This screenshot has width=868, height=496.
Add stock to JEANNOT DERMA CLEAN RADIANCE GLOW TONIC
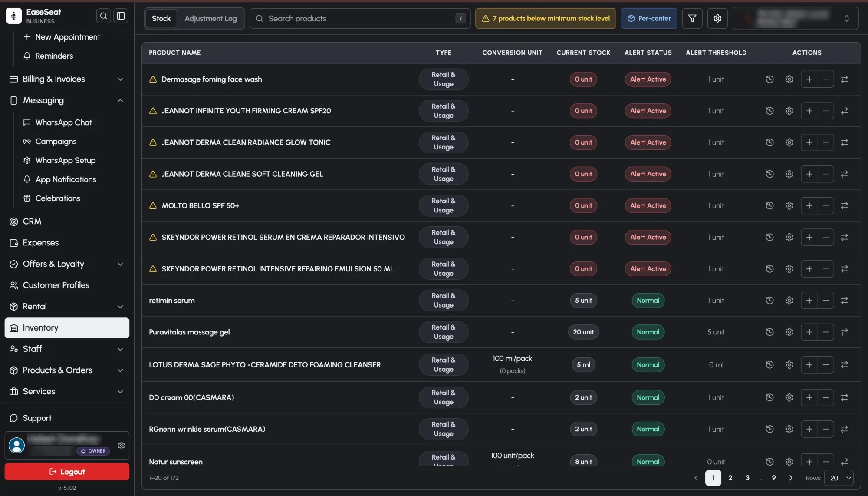tap(809, 142)
